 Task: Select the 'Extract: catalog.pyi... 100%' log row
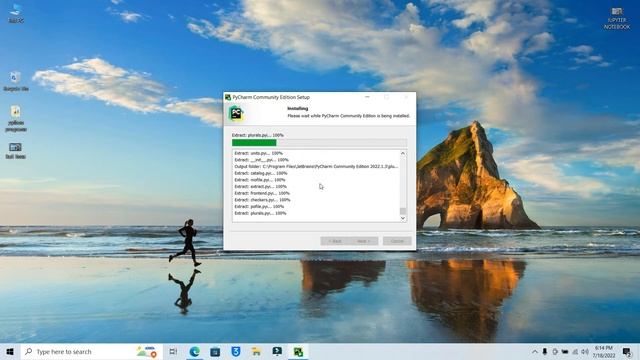point(260,173)
